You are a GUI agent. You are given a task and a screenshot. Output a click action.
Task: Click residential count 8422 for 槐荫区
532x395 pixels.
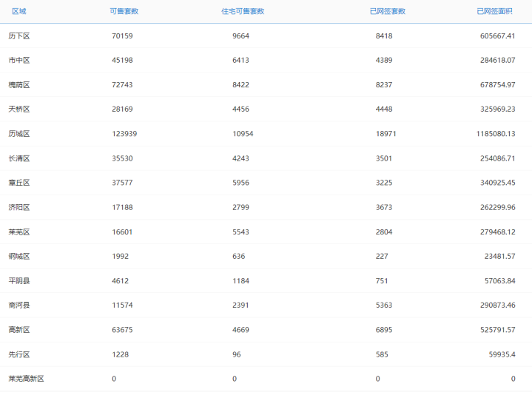click(241, 85)
